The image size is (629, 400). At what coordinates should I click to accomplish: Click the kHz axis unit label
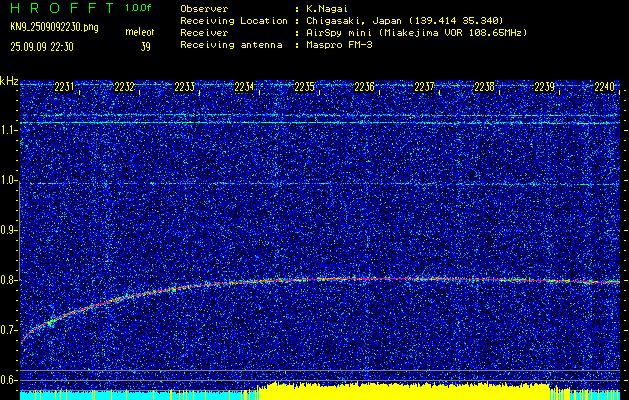tap(9, 81)
